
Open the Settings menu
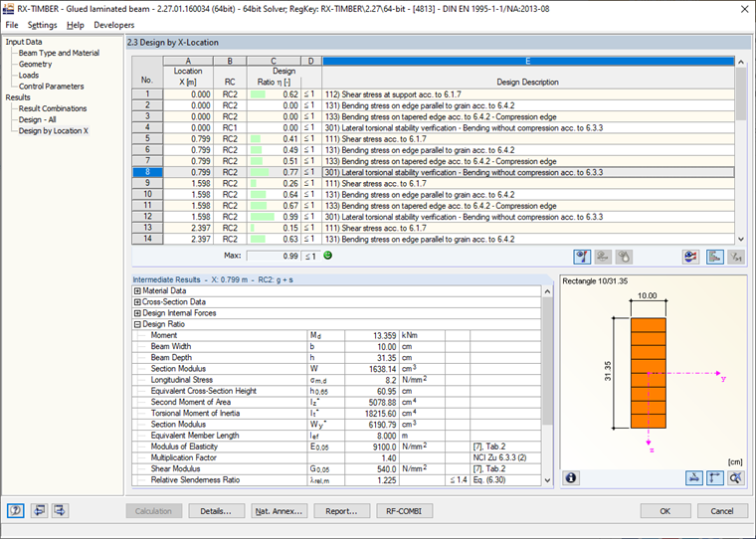pyautogui.click(x=42, y=25)
